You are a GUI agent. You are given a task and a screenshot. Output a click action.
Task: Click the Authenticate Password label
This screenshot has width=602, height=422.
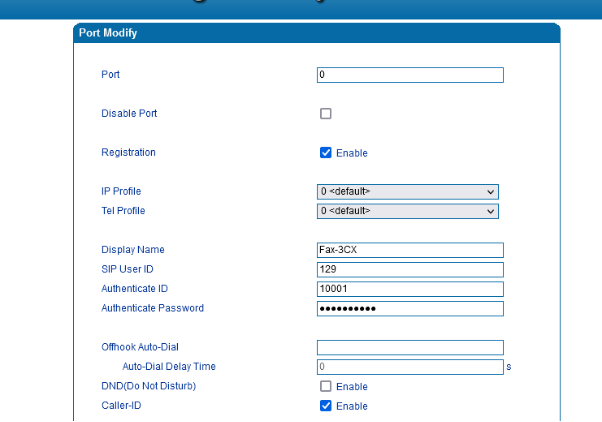[152, 308]
